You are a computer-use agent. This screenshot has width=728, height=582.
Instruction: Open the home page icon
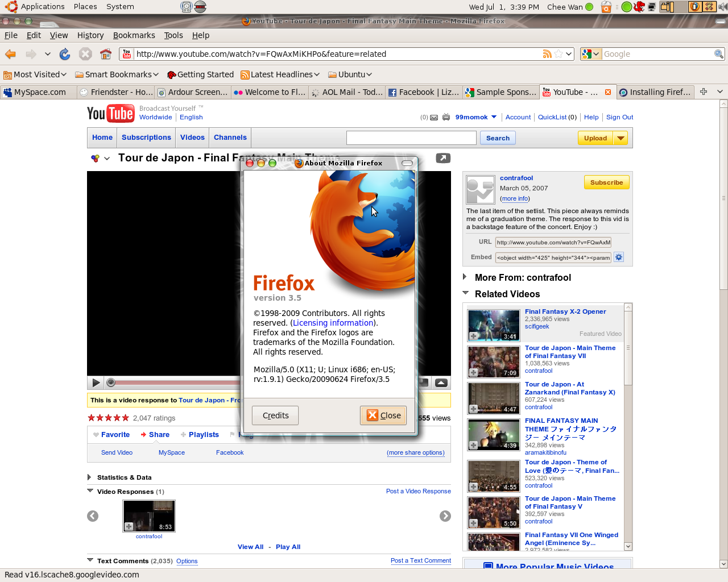tap(106, 54)
